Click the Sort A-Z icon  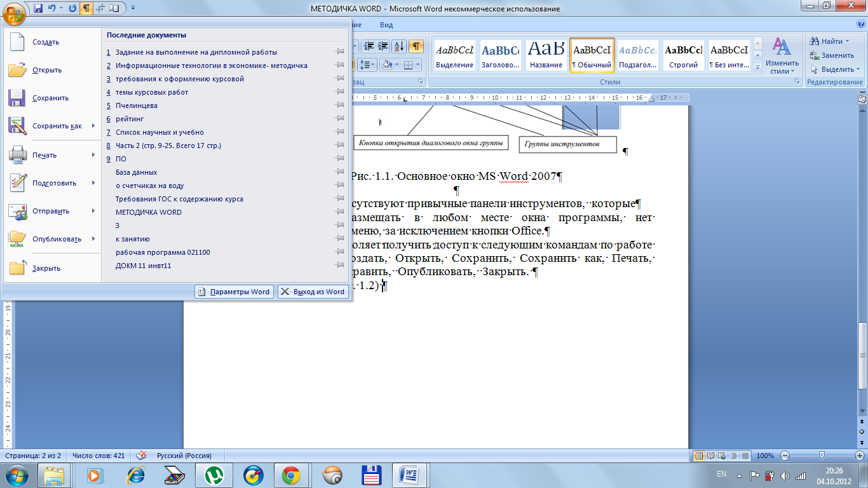[400, 46]
